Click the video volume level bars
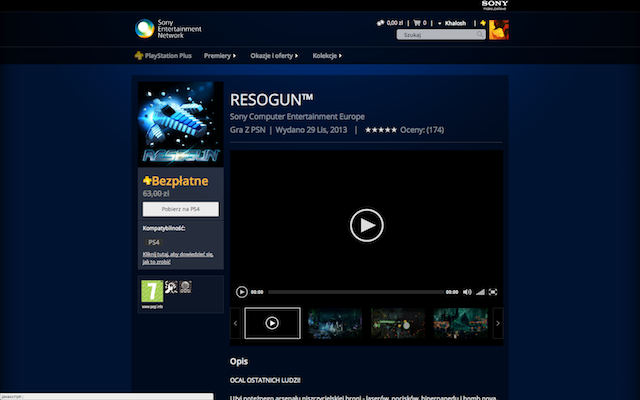This screenshot has width=640, height=400. 480,292
